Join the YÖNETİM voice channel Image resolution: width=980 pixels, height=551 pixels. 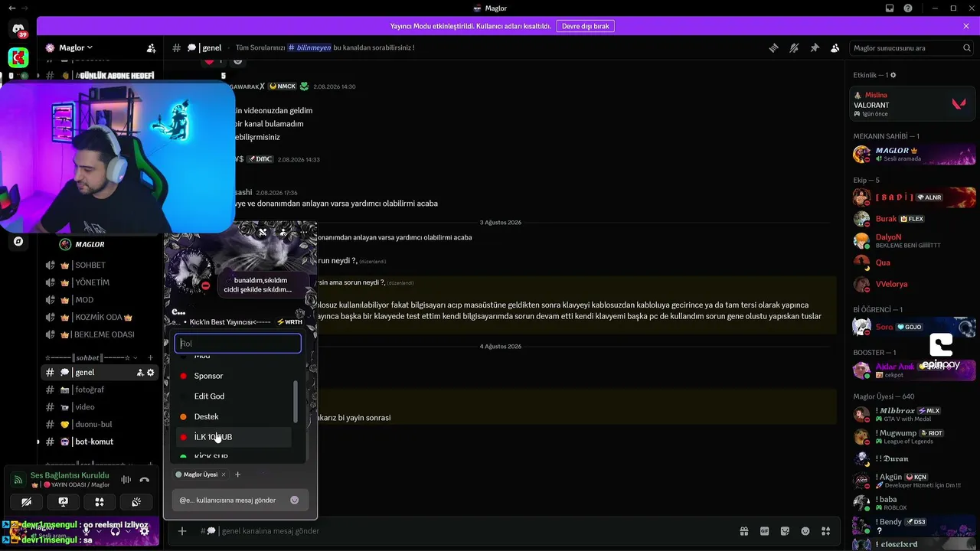(100, 282)
